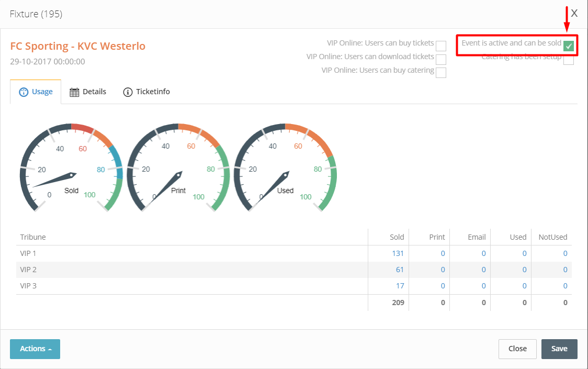Check the Catering has been setup checkbox
The image size is (588, 369).
coord(569,60)
